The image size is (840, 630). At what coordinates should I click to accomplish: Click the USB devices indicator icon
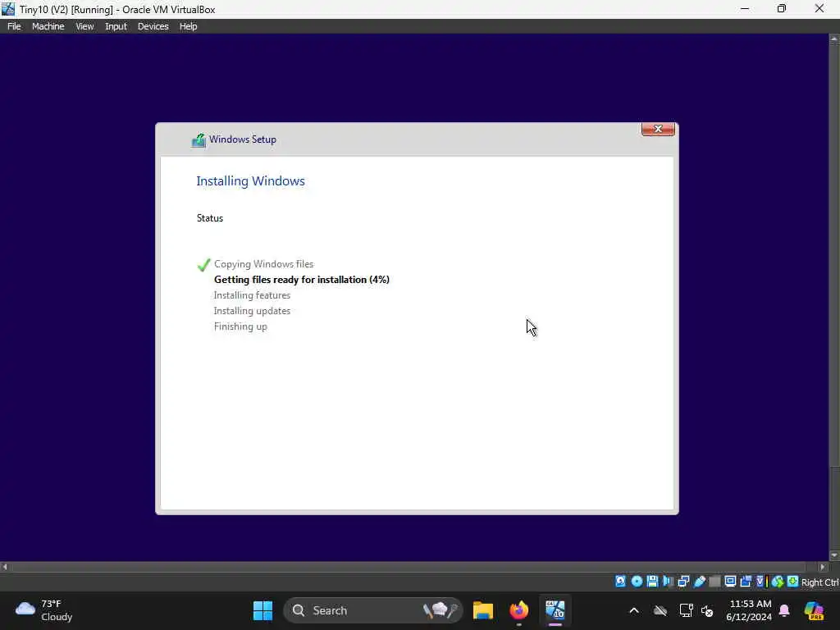[699, 582]
